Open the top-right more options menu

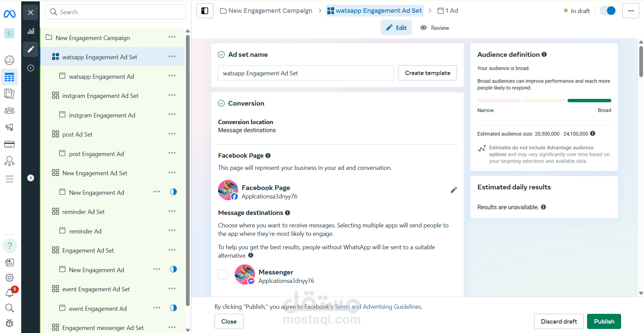coord(631,11)
